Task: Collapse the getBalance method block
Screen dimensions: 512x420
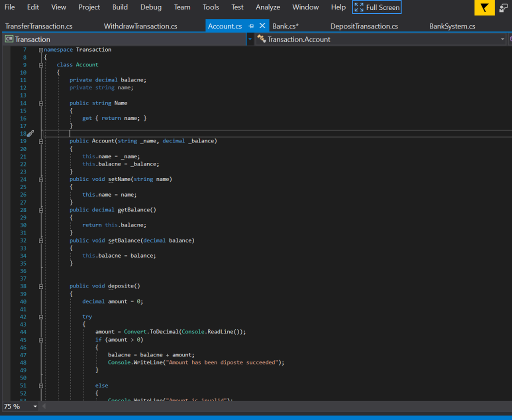Action: point(41,210)
